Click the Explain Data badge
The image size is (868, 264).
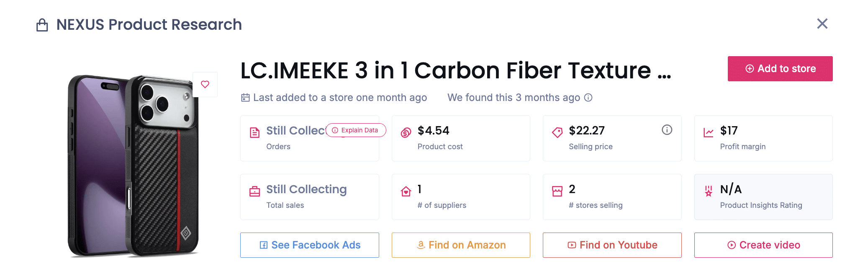(356, 130)
